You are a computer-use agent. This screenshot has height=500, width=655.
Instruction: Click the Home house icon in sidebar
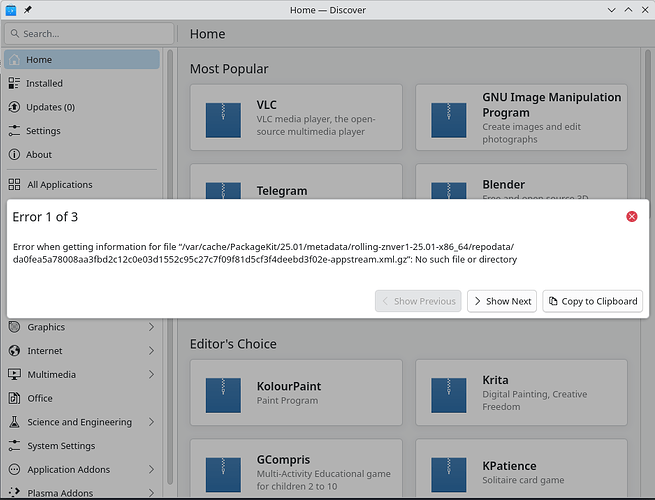(x=14, y=60)
